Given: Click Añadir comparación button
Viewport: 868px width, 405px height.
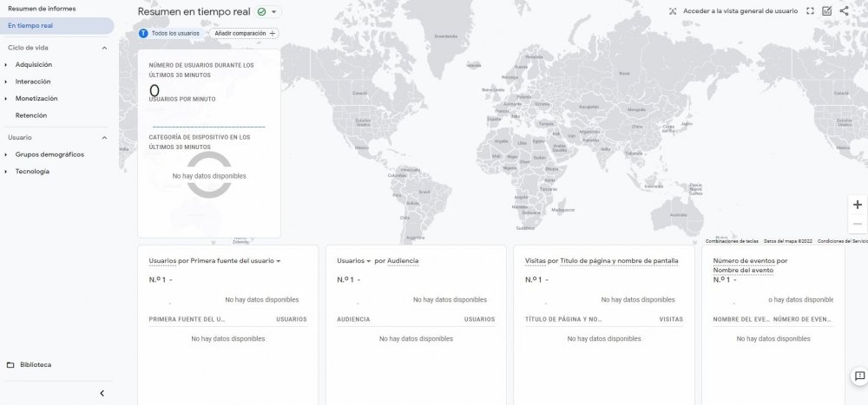Looking at the screenshot, I should click(244, 33).
